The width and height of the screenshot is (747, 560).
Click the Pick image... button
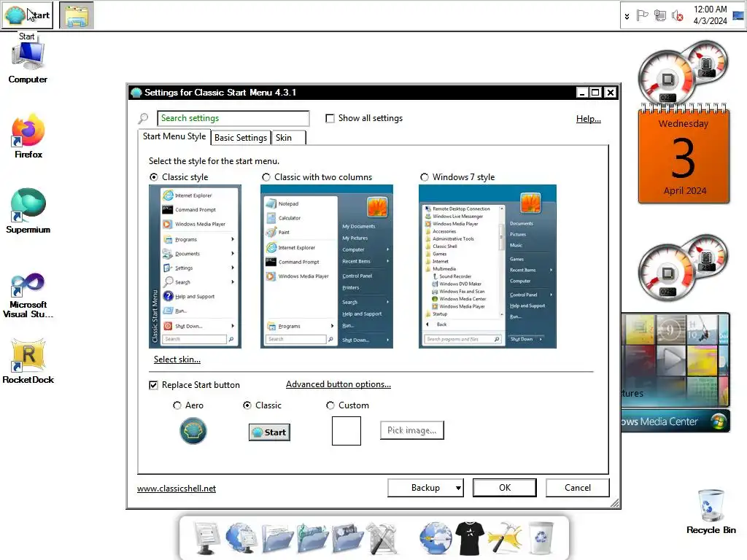tap(411, 430)
